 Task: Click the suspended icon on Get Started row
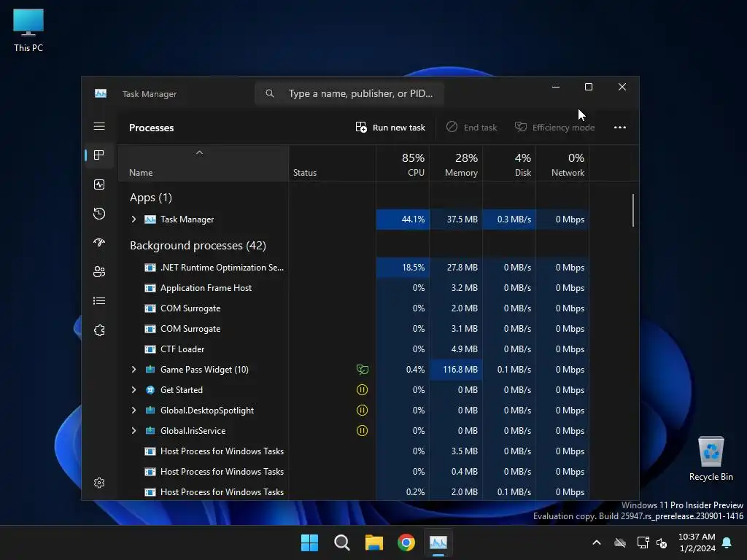[x=362, y=390]
